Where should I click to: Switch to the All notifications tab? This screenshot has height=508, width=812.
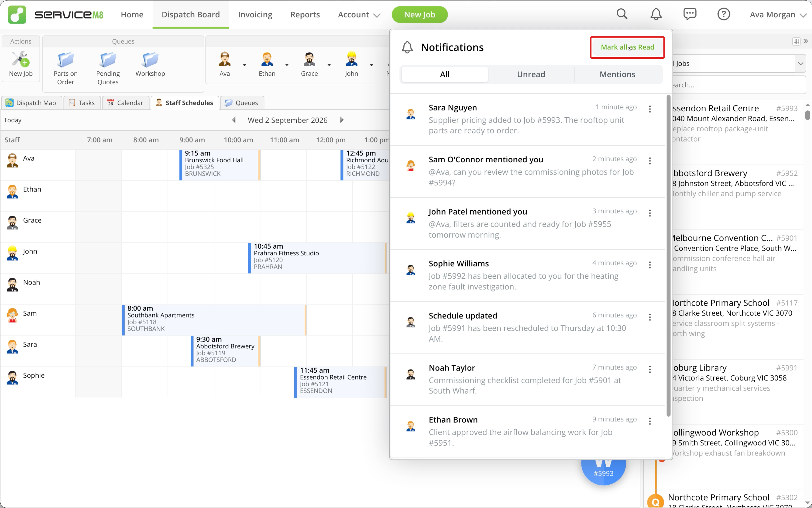pos(445,74)
